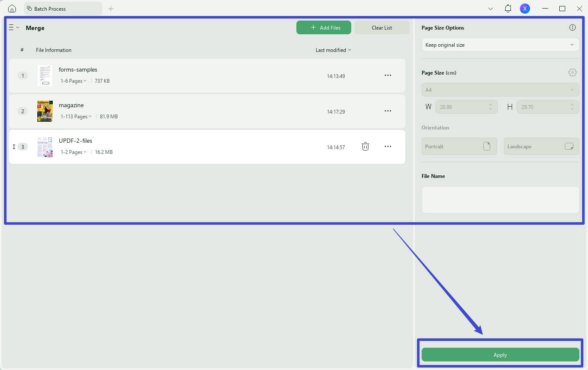Image resolution: width=588 pixels, height=370 pixels.
Task: Open the notifications bell
Action: 508,9
